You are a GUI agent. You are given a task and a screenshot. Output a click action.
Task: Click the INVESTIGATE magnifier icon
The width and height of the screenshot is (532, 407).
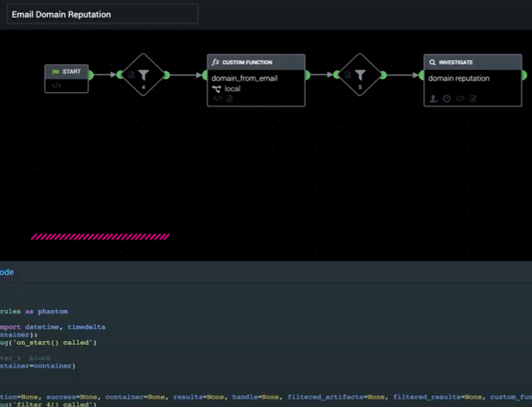pos(432,63)
